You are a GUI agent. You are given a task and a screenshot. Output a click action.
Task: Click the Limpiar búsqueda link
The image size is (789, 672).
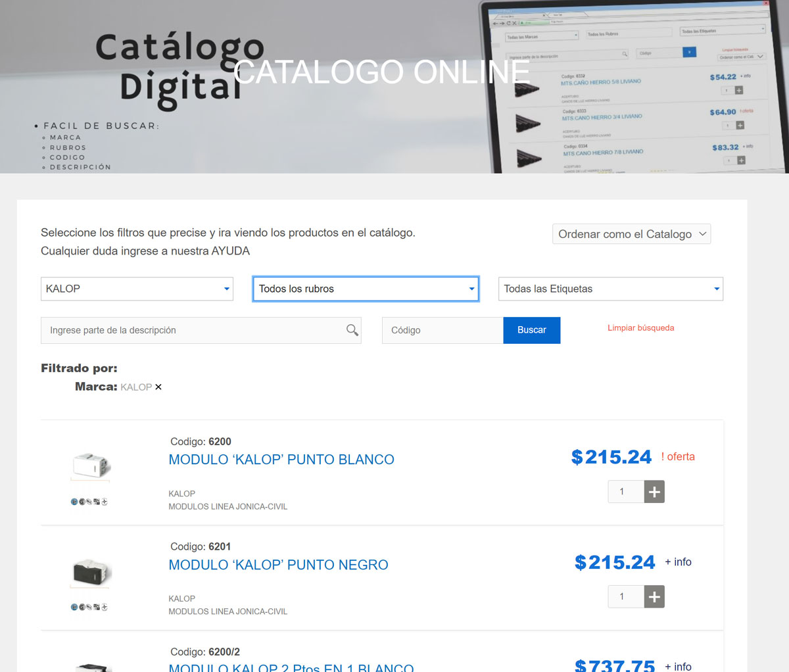tap(640, 327)
